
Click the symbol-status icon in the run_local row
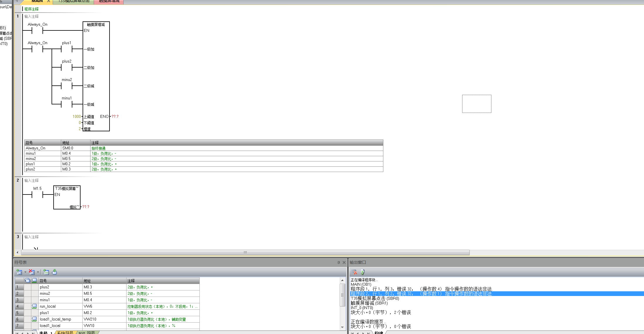click(x=34, y=306)
